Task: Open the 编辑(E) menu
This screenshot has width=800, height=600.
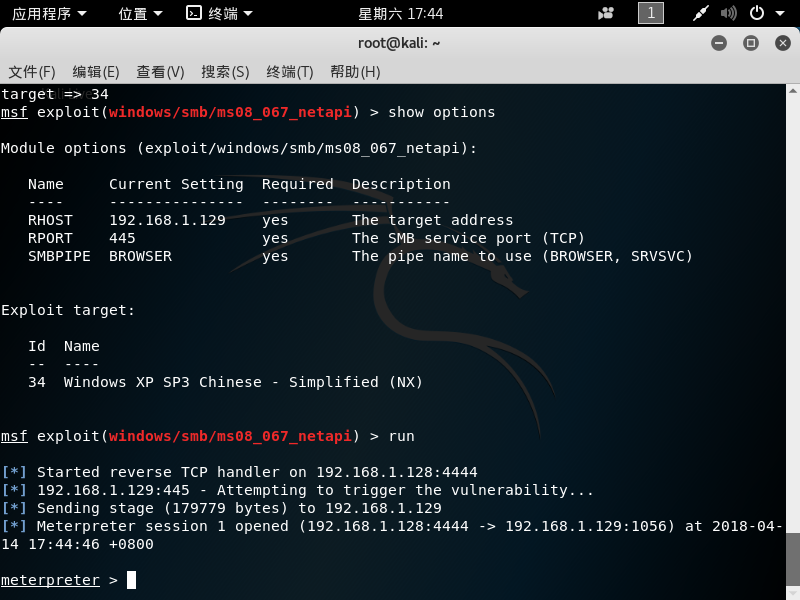Action: point(96,72)
